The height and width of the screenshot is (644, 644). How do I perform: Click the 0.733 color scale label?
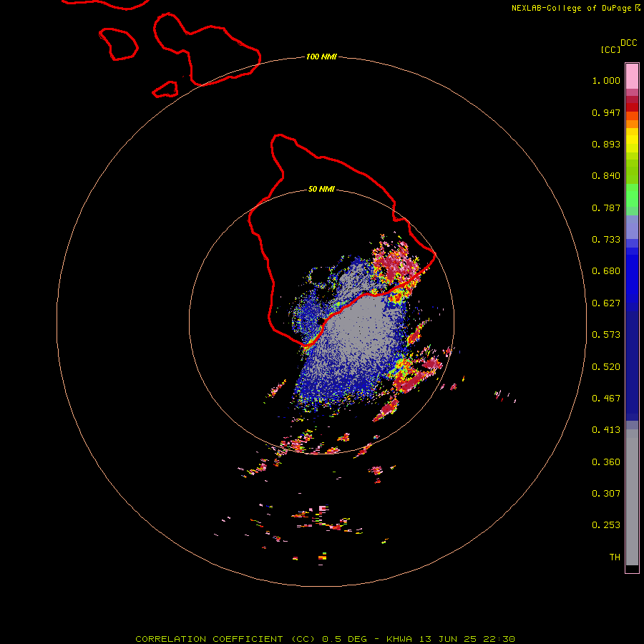click(x=606, y=240)
